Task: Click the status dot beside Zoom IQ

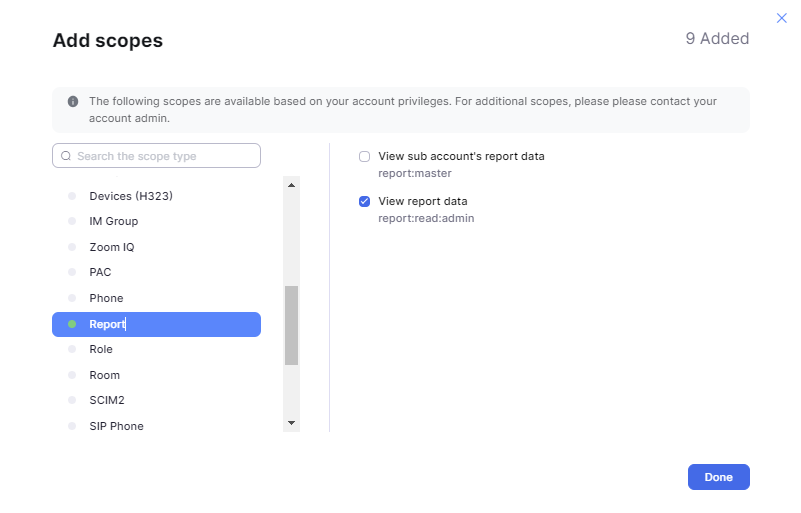Action: coord(72,247)
